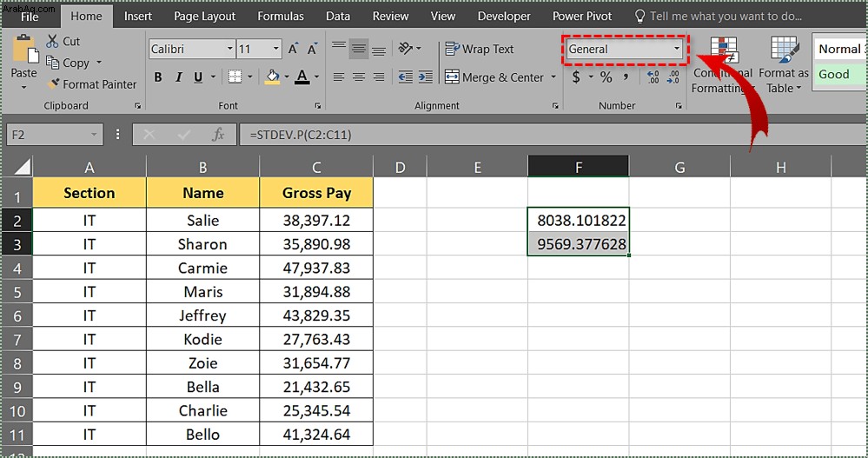Decrease Decimal places icon
The image size is (868, 458).
click(x=673, y=77)
